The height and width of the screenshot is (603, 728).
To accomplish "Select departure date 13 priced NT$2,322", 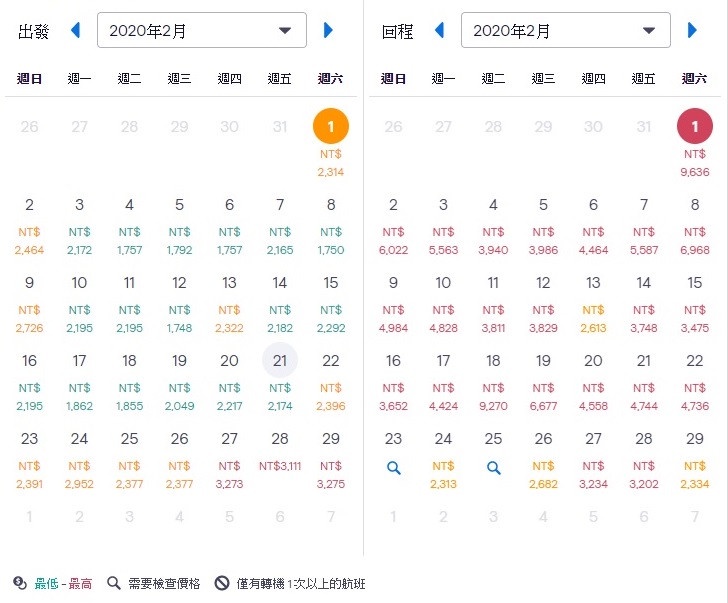I will (229, 305).
